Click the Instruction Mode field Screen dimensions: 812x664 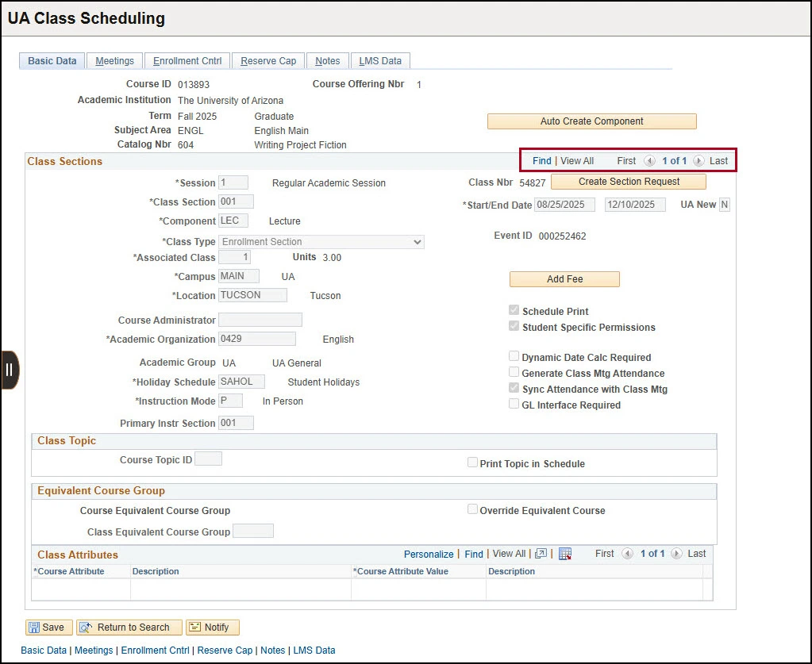click(x=230, y=401)
